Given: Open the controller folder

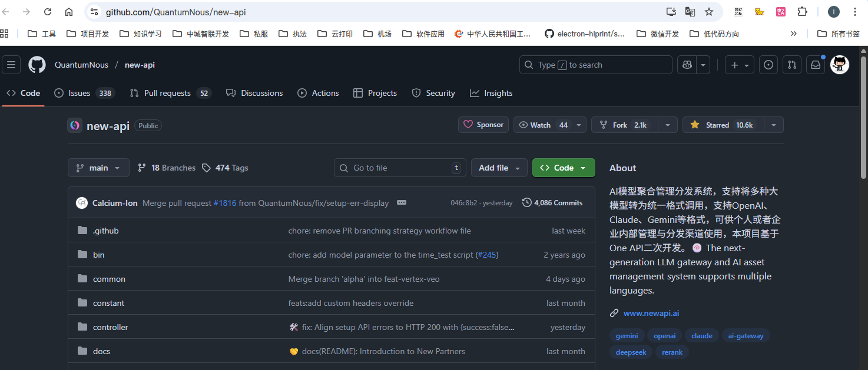Looking at the screenshot, I should 110,327.
